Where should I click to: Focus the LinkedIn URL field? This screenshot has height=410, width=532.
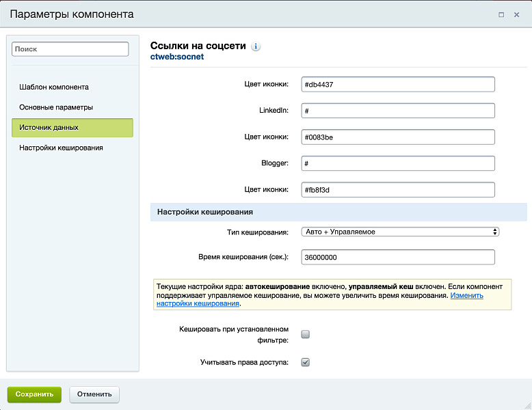[397, 111]
